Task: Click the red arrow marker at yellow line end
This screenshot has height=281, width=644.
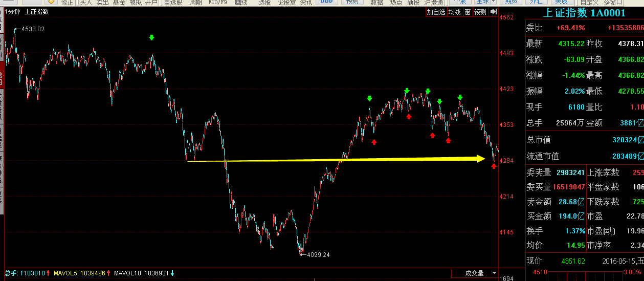Action: 494,166
